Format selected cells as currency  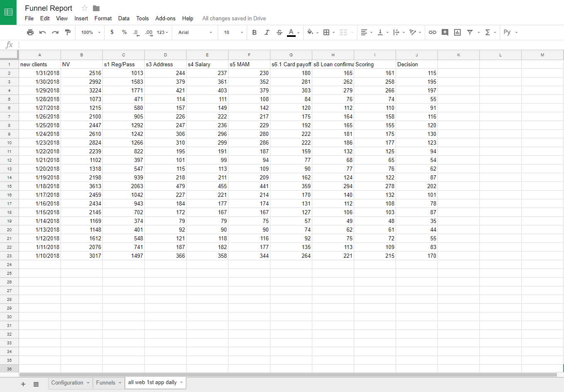pos(112,32)
